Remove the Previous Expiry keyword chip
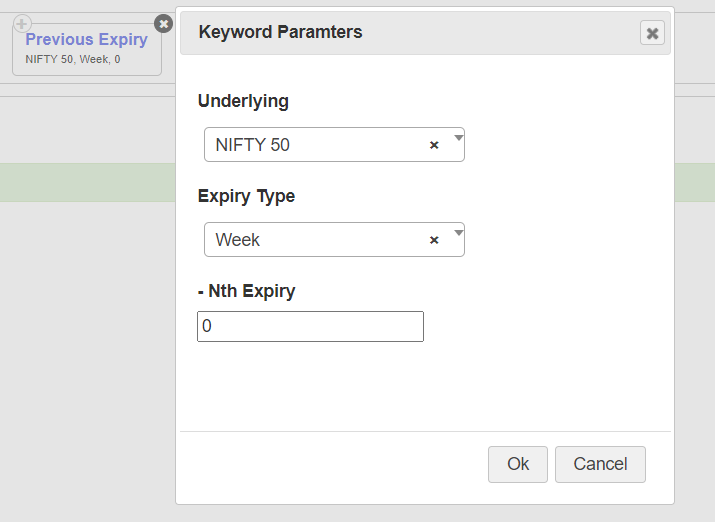715x522 pixels. tap(163, 24)
